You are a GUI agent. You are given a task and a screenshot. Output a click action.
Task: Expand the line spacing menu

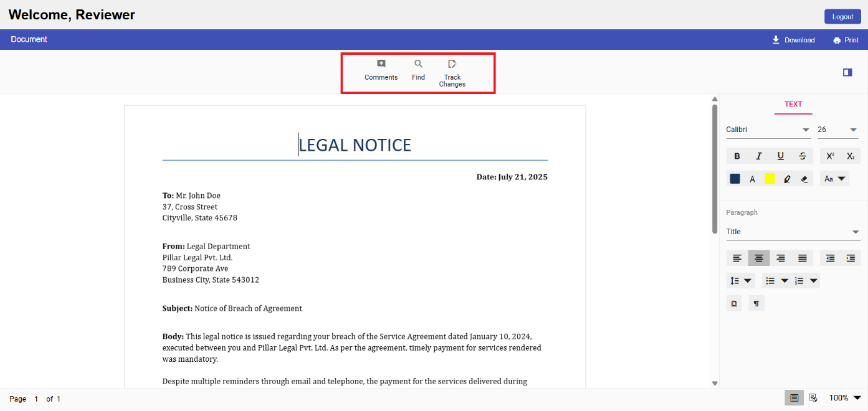(x=741, y=281)
